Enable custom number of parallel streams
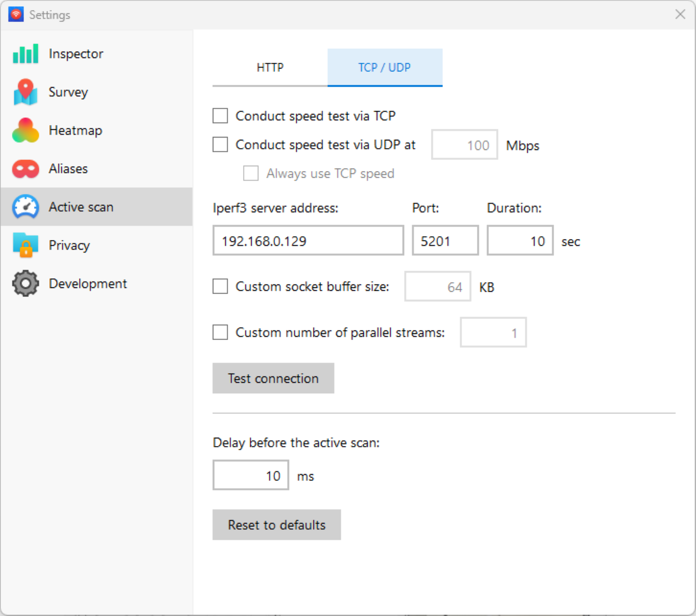Screen dimensions: 696x616 pos(220,332)
